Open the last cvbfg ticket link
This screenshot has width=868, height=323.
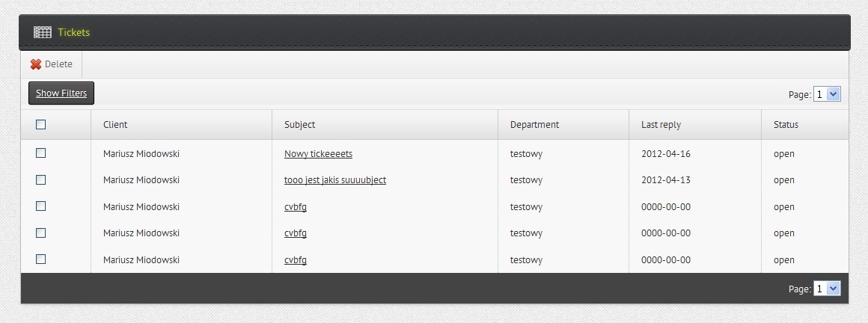(x=295, y=260)
